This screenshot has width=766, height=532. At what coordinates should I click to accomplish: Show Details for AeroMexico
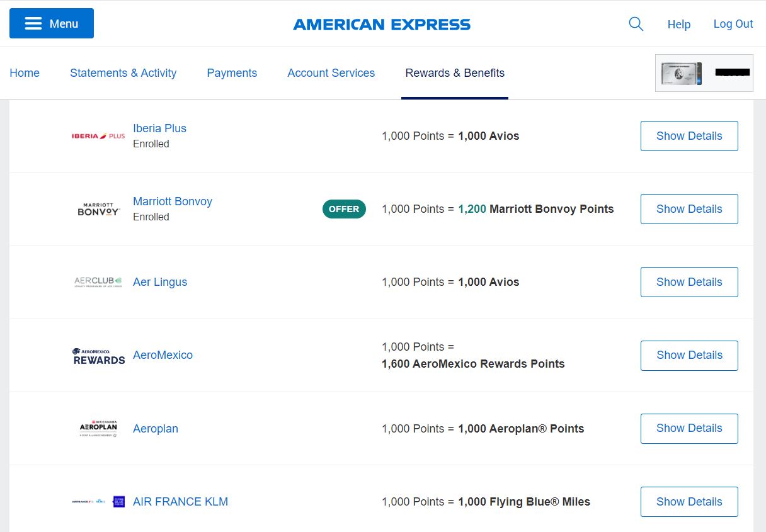[689, 355]
